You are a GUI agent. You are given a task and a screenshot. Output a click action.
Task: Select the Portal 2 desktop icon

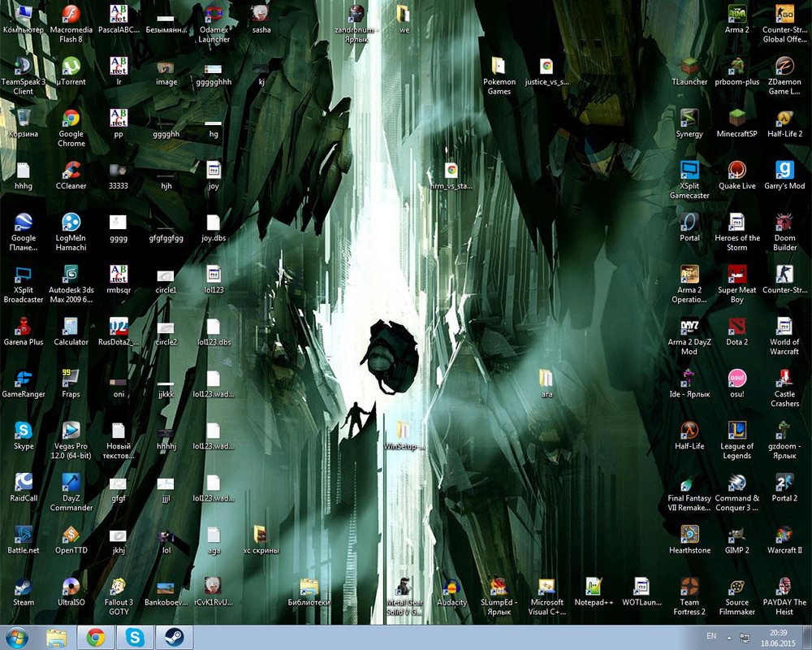tap(784, 487)
